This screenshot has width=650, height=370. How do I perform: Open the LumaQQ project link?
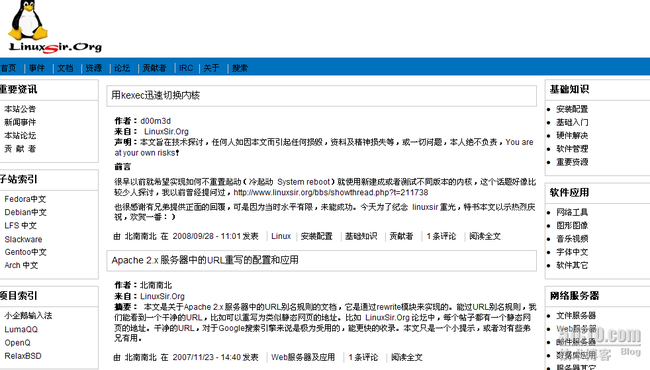[x=21, y=329]
